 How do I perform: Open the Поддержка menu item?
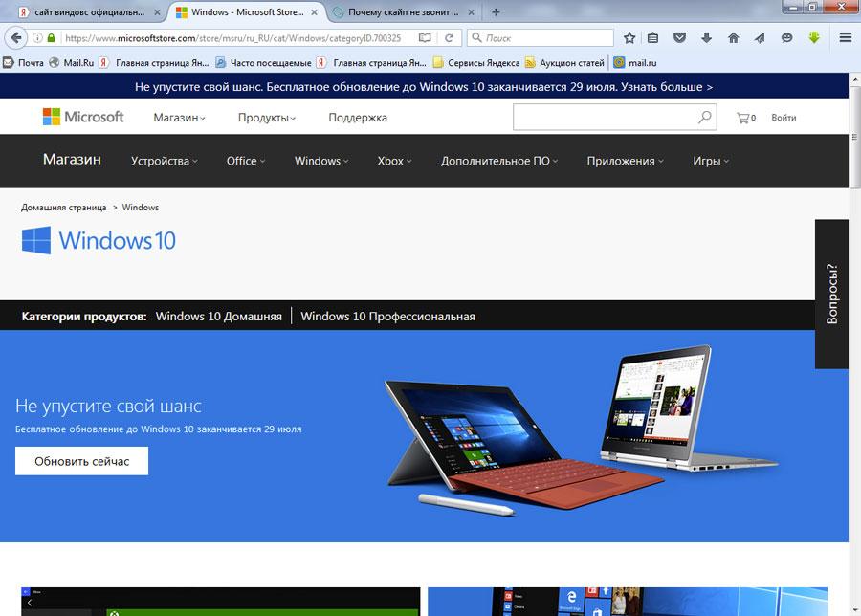[x=358, y=118]
